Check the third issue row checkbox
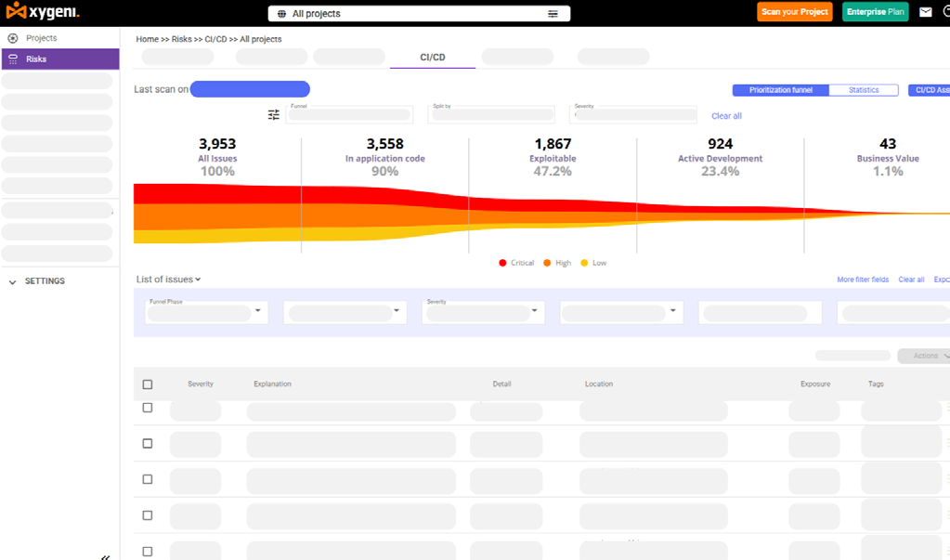 [x=148, y=479]
